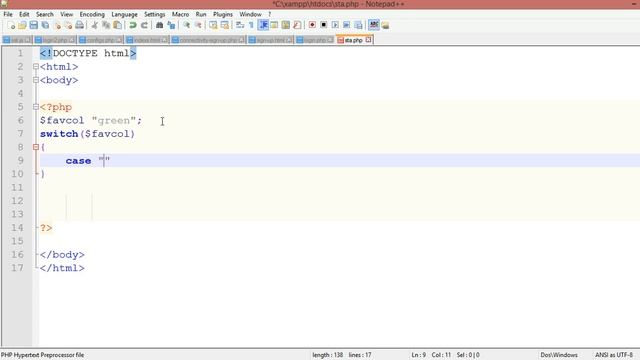Viewport: 640px width, 360px height.
Task: Click the Redo arrow icon
Action: point(144,25)
